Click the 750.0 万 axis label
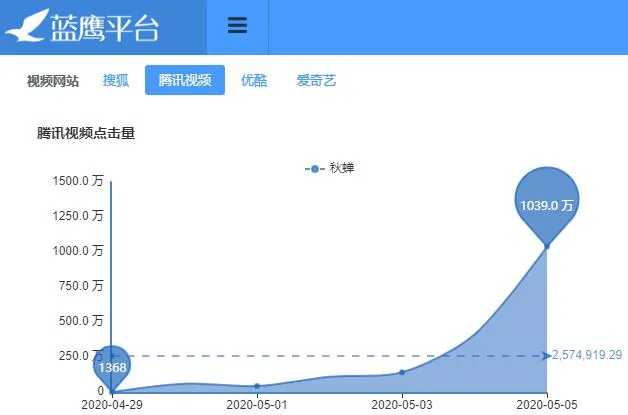This screenshot has width=628, height=415. point(81,286)
